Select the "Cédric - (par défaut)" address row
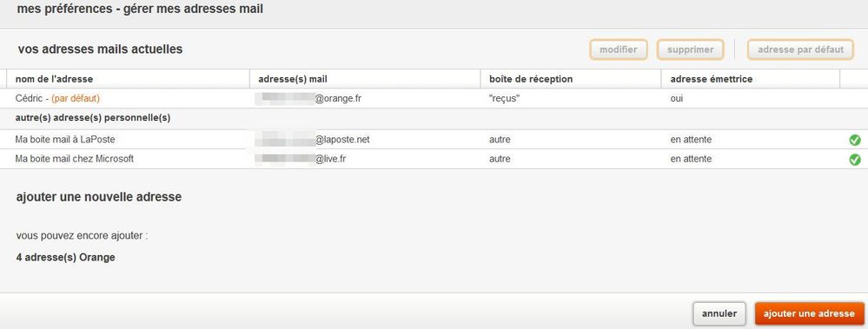868x329 pixels. click(434, 98)
